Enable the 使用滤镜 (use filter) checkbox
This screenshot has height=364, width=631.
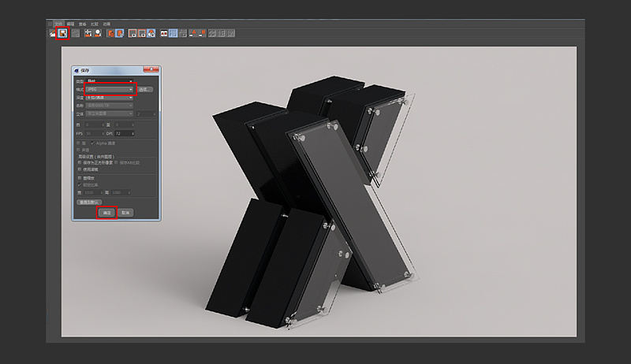tap(78, 168)
